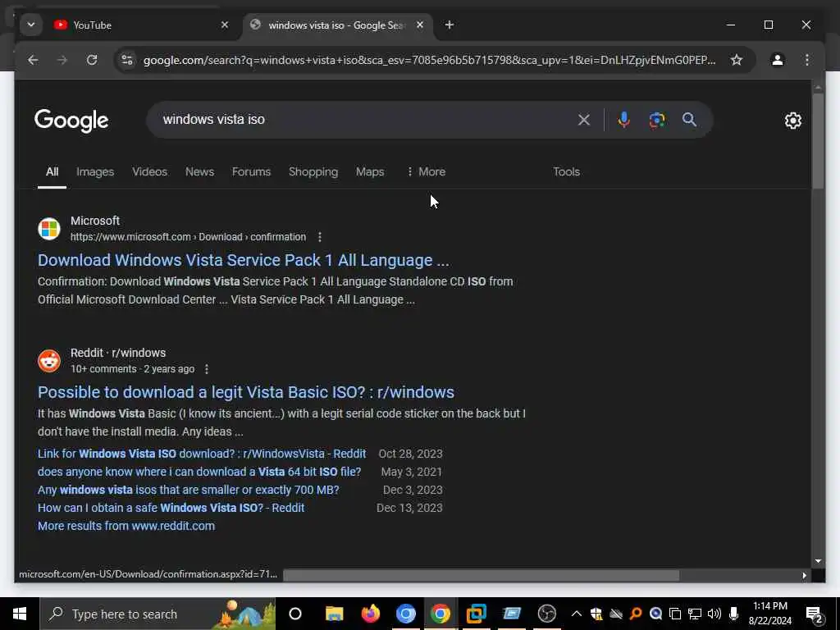Reload the Google search page

(x=92, y=60)
